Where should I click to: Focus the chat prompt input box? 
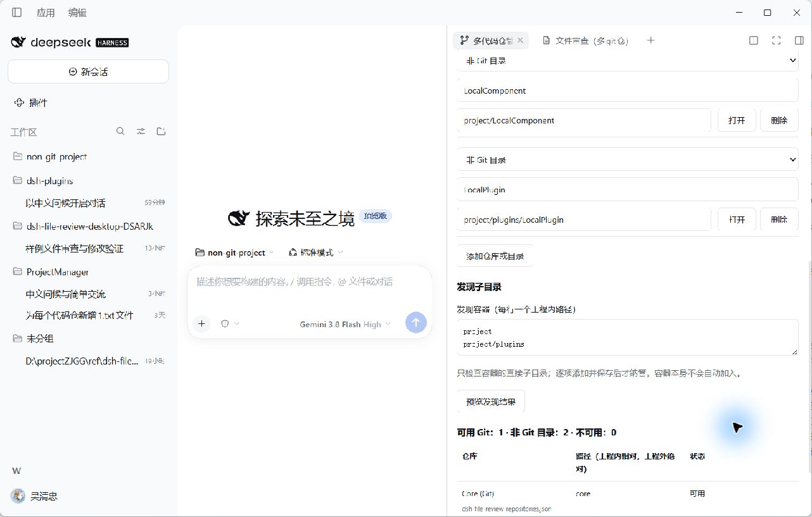point(310,282)
